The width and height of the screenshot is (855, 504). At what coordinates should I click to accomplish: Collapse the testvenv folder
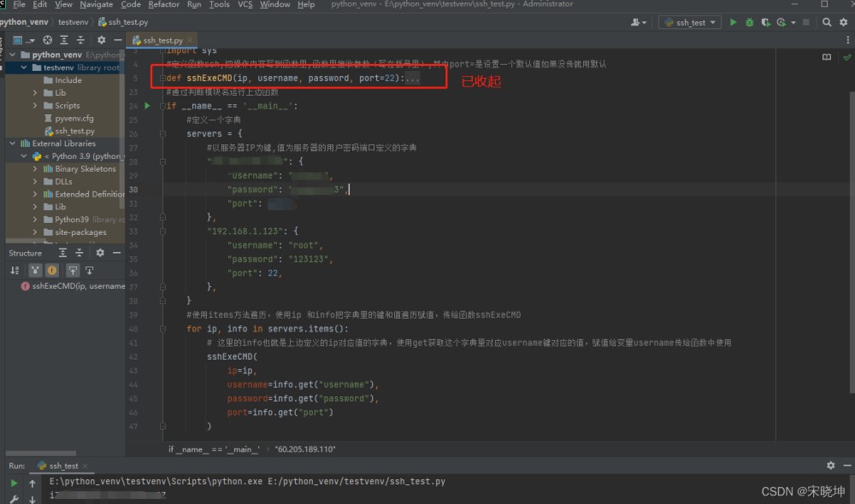(x=24, y=67)
